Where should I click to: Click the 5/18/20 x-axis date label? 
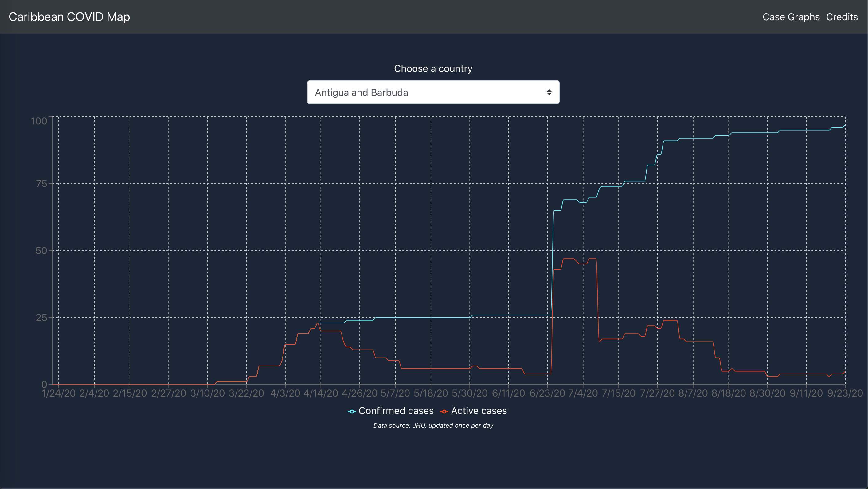[x=431, y=393]
